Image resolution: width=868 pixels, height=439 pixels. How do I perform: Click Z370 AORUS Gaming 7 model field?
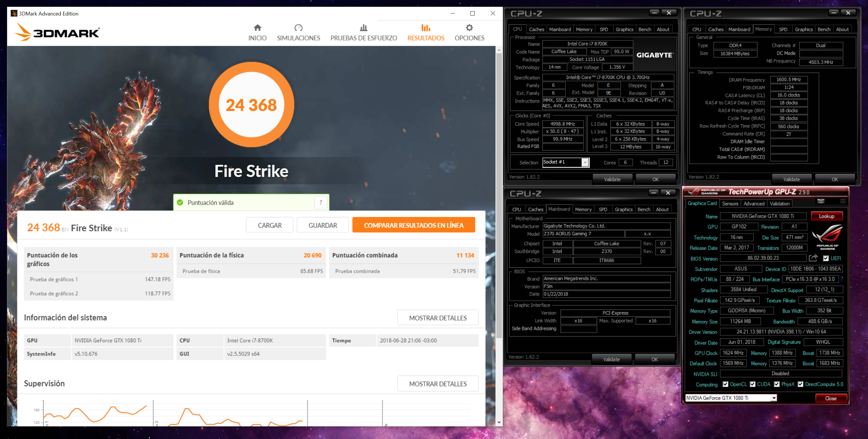[583, 234]
